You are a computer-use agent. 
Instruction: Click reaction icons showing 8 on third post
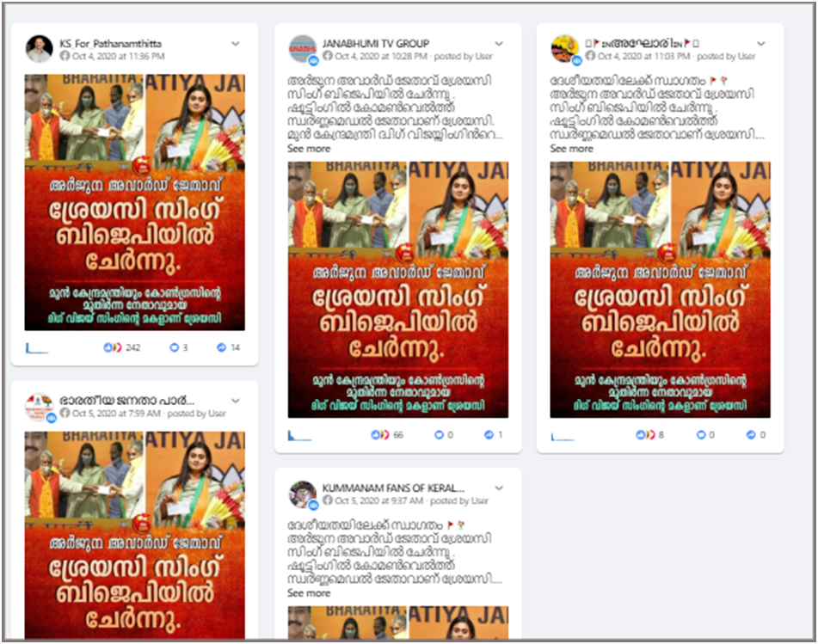coord(645,434)
